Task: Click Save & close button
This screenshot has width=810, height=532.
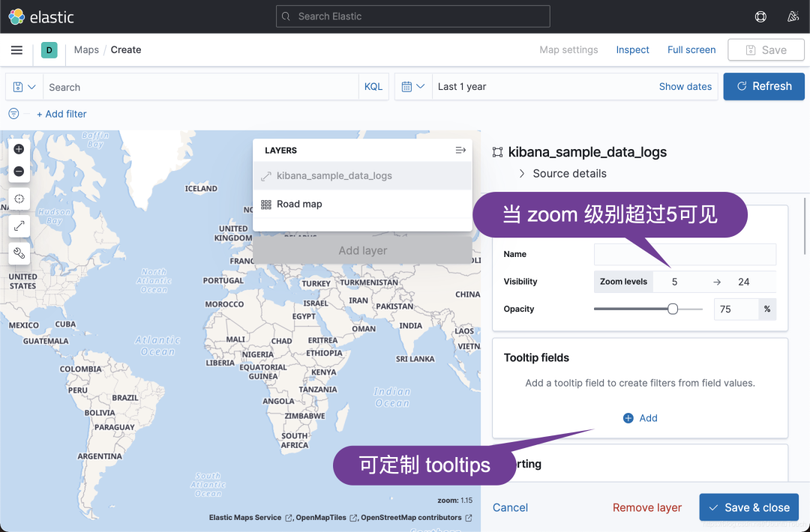Action: (x=749, y=507)
